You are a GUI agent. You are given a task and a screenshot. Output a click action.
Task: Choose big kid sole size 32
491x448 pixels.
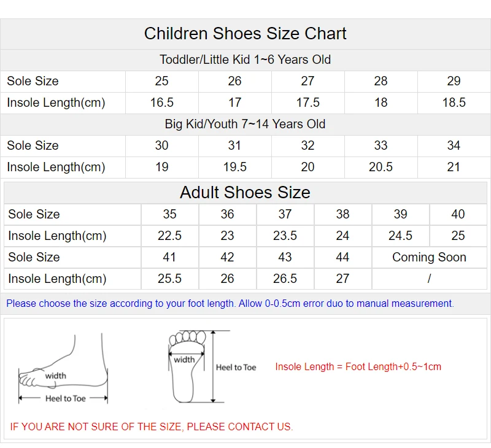tap(307, 145)
